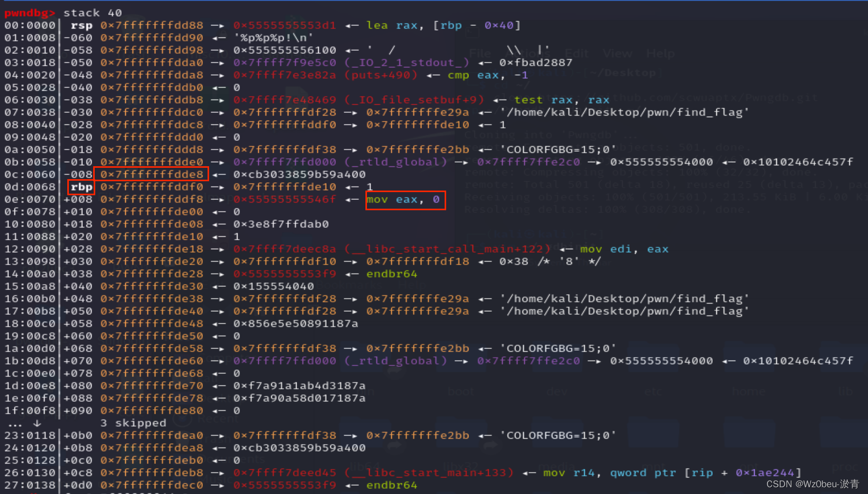Open the dev folder on the desktop
Viewport: 868px width, 494px height.
pos(557,391)
